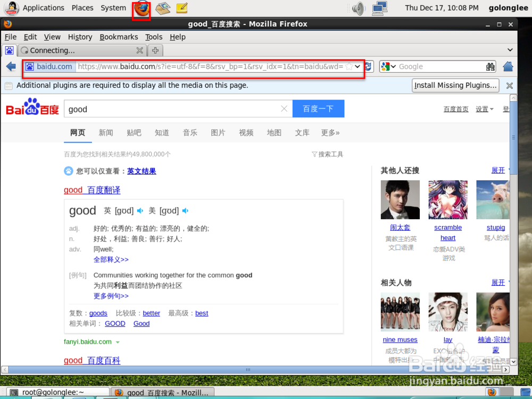Open the nine muses thumbnail
Image resolution: width=532 pixels, height=399 pixels.
click(x=400, y=312)
